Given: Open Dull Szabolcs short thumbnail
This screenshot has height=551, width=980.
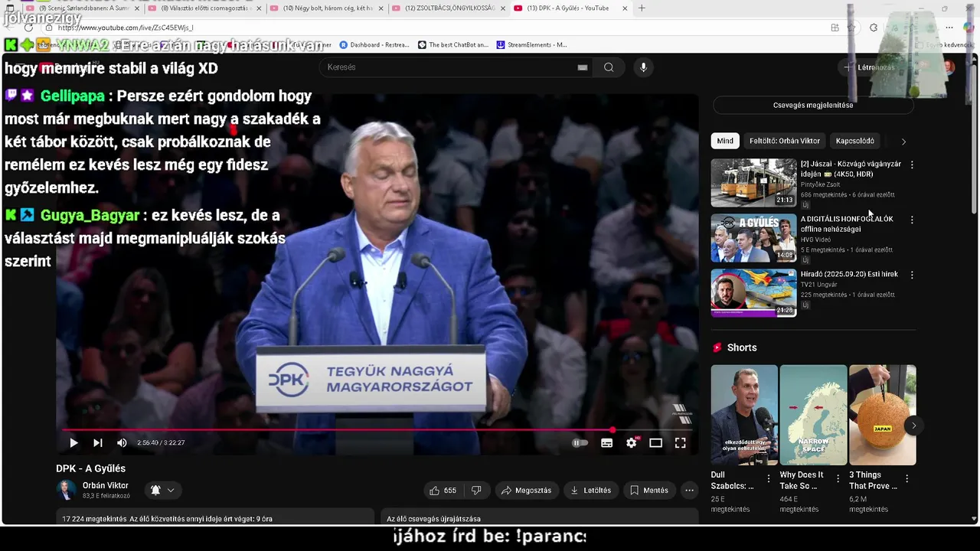Looking at the screenshot, I should [744, 415].
